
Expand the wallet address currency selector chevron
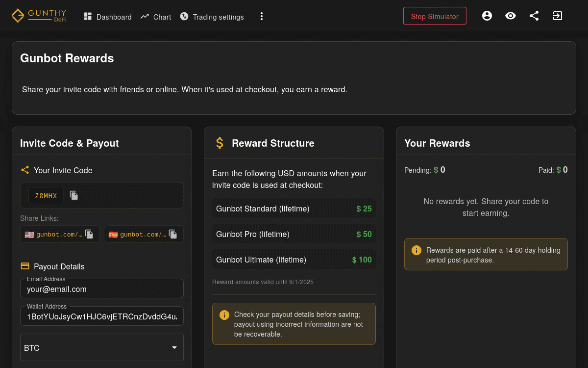pos(174,347)
